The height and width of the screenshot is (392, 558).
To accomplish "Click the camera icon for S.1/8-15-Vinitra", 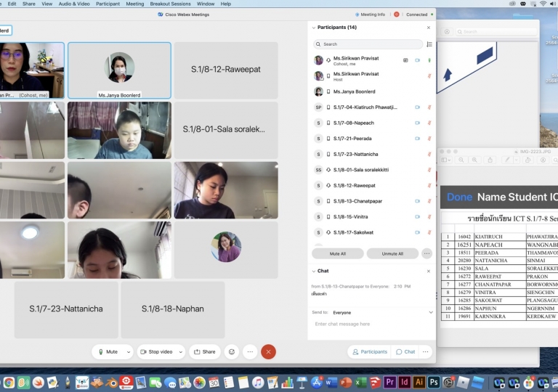I will coord(418,216).
